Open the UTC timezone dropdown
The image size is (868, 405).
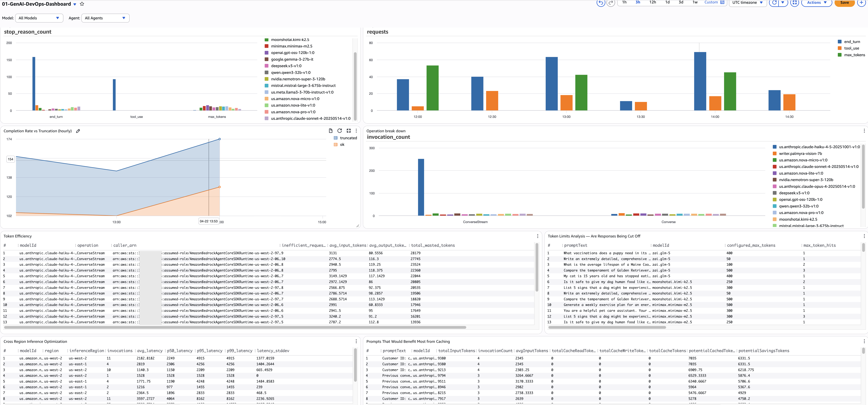pos(747,3)
